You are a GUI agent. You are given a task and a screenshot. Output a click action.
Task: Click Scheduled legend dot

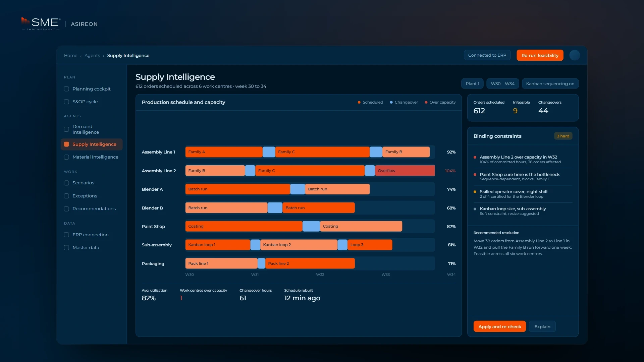[359, 102]
